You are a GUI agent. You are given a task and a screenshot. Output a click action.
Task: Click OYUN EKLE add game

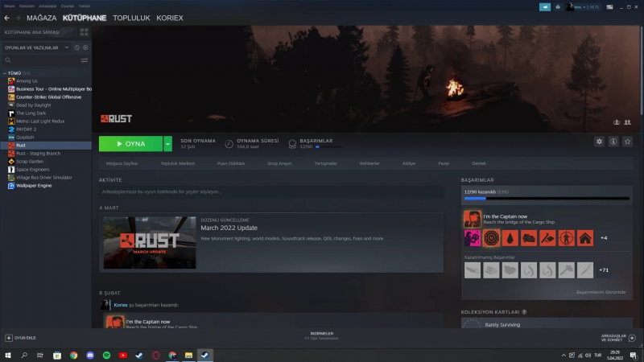21,338
